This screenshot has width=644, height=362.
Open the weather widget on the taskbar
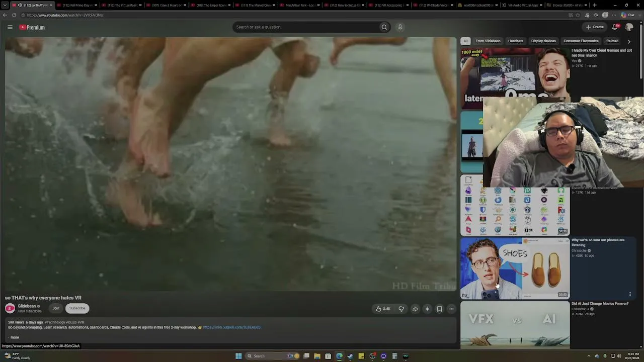[18, 356]
